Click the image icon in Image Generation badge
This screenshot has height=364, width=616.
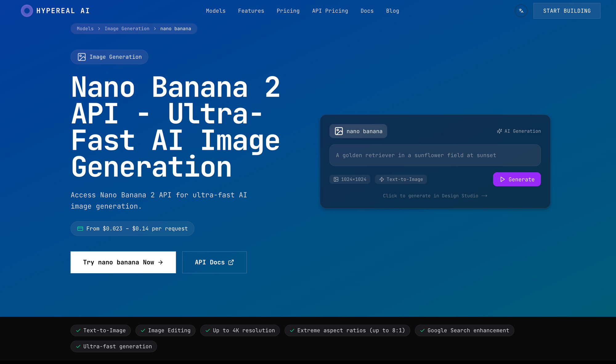click(82, 57)
